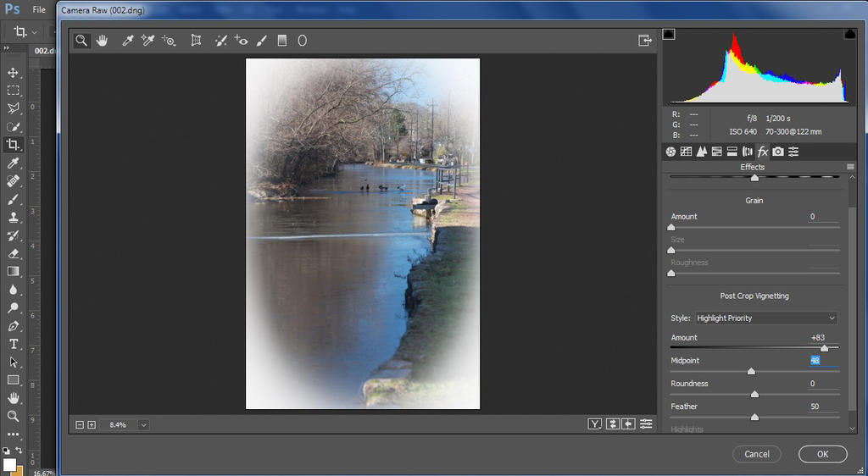This screenshot has height=476, width=868.
Task: Open the Effects panel flyout menu
Action: (x=850, y=167)
